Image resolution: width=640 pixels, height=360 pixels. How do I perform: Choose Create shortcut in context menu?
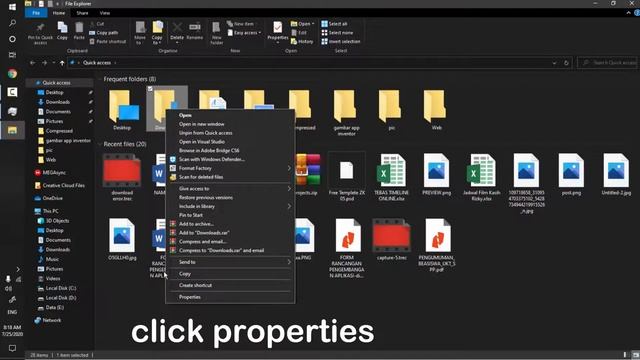(x=230, y=285)
